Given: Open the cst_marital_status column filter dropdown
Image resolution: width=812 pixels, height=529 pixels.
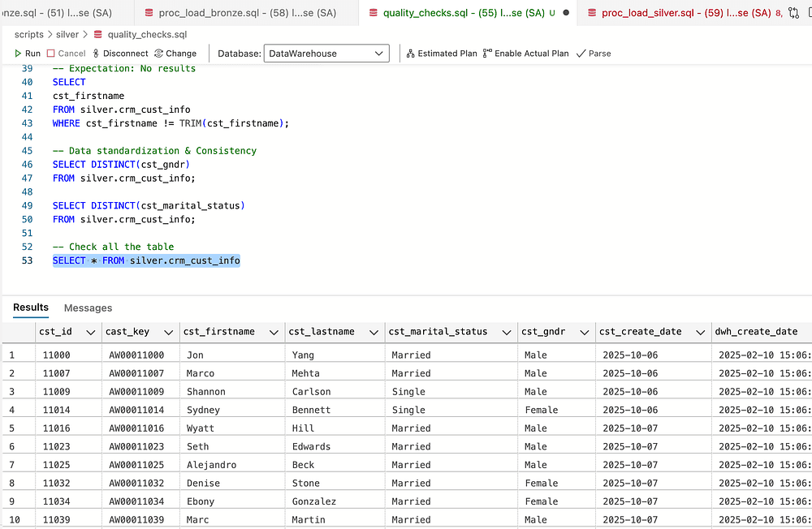Looking at the screenshot, I should click(x=507, y=333).
